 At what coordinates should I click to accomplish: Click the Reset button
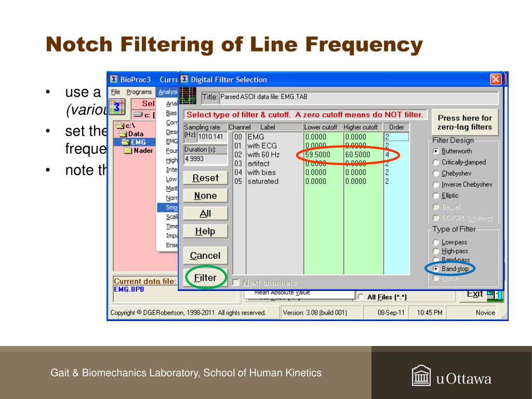coord(205,178)
